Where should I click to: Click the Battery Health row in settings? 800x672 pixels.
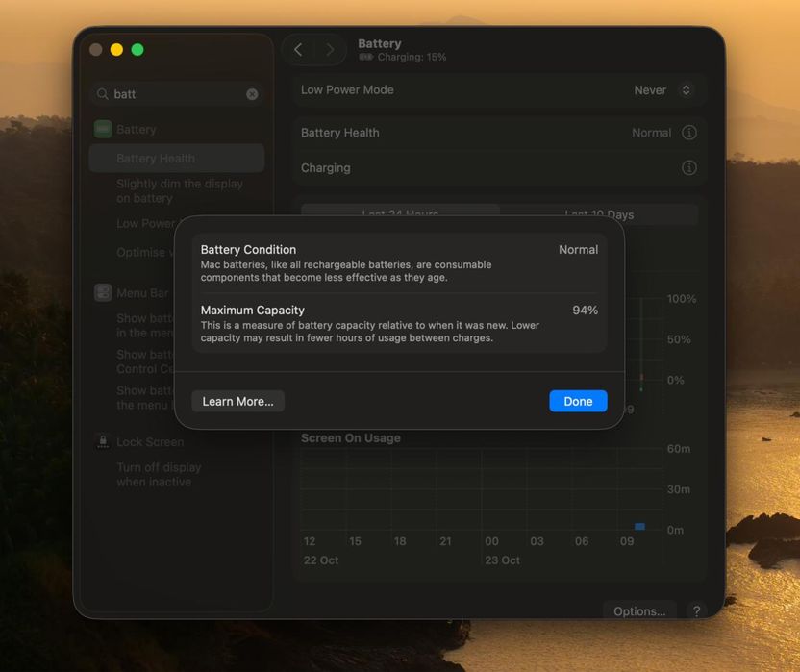499,133
